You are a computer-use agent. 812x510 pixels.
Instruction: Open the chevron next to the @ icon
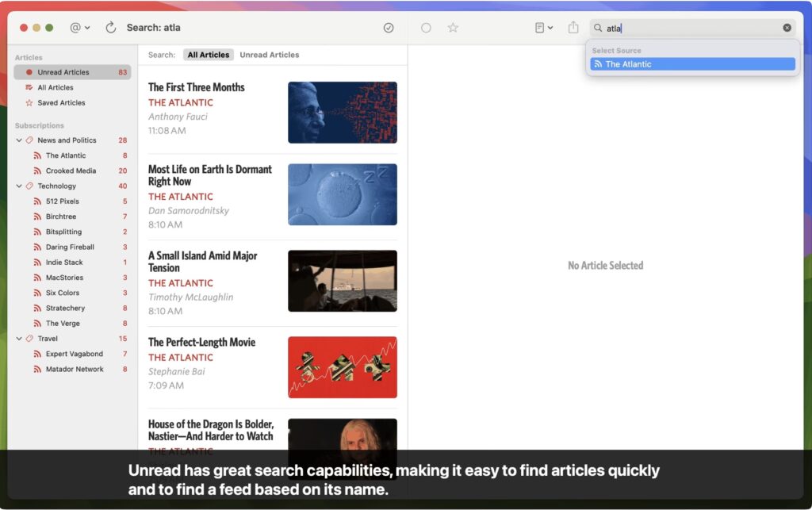(x=87, y=26)
